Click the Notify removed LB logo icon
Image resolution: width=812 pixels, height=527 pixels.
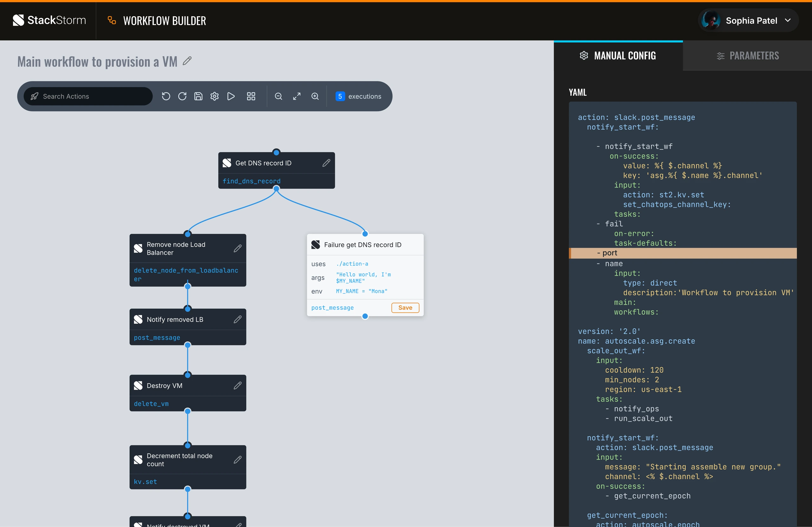point(138,319)
